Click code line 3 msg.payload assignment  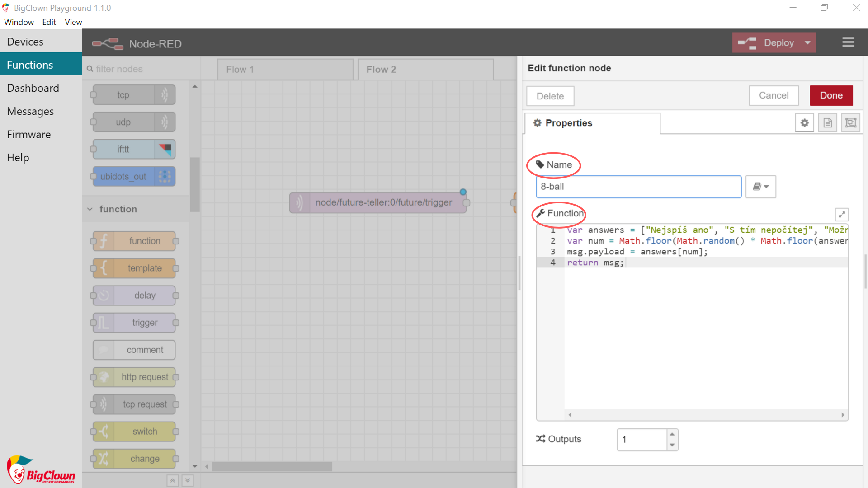tap(637, 252)
